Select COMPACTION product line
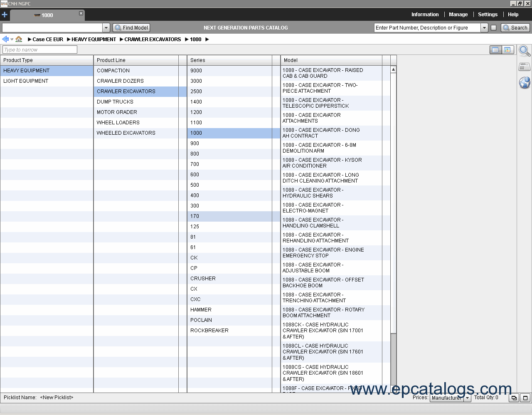The image size is (532, 415). (x=140, y=71)
